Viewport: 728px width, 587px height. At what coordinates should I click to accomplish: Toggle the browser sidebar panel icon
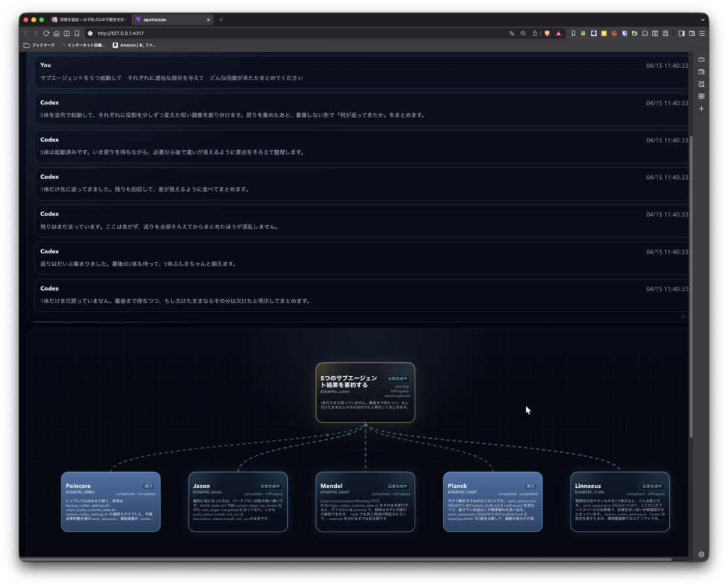click(x=681, y=33)
